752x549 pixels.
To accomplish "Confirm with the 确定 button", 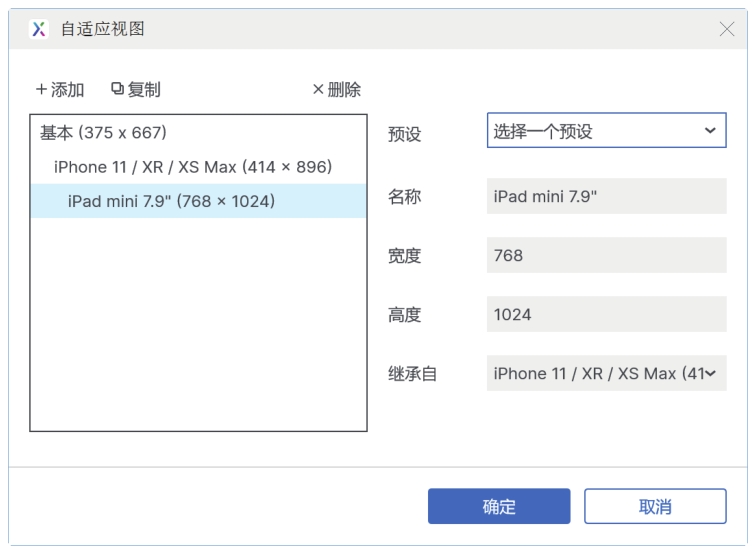I will click(499, 506).
